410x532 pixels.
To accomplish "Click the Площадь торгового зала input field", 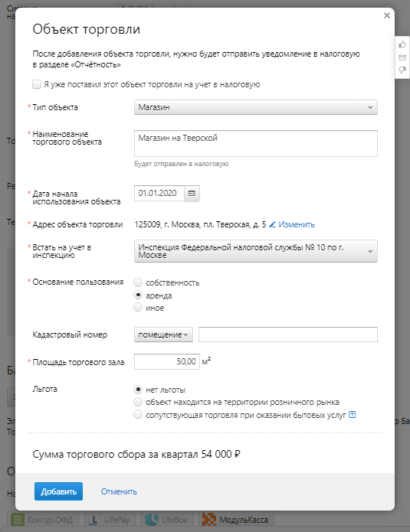I will coord(167,361).
